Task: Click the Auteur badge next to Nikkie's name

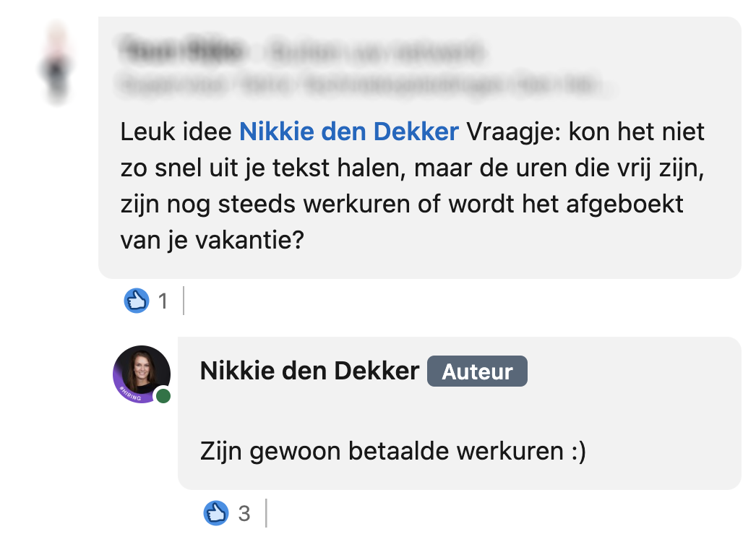Action: tap(477, 371)
